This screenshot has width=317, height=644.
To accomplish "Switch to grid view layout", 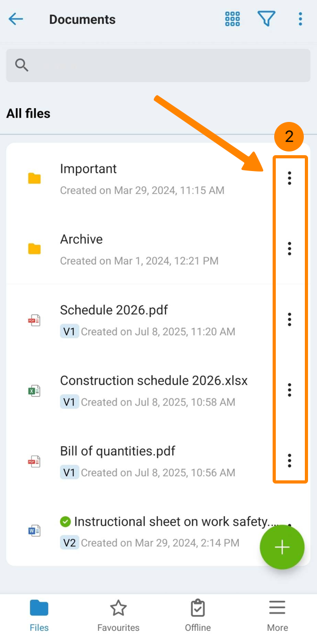I will coord(232,20).
